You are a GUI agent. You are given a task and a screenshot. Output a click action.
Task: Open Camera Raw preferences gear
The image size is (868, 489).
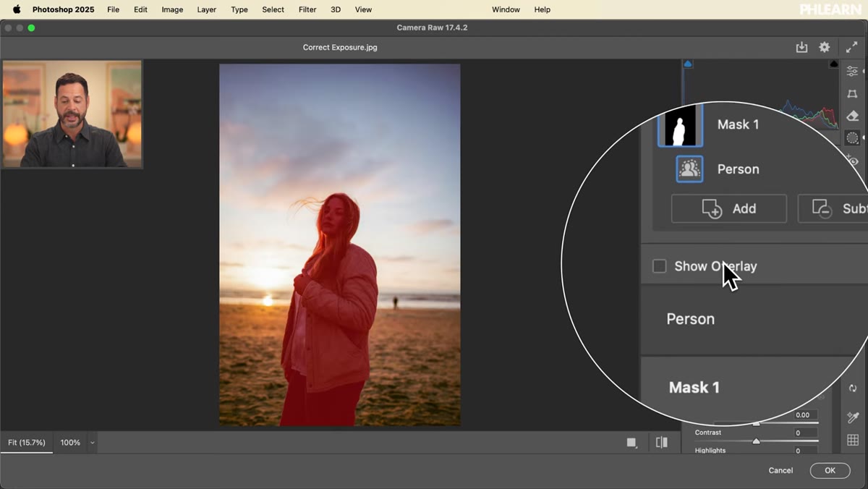(x=824, y=47)
